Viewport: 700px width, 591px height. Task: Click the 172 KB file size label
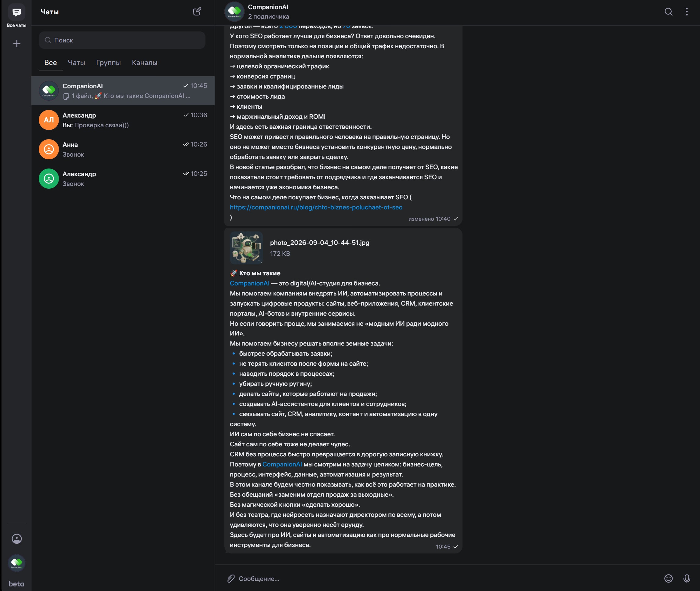click(280, 254)
